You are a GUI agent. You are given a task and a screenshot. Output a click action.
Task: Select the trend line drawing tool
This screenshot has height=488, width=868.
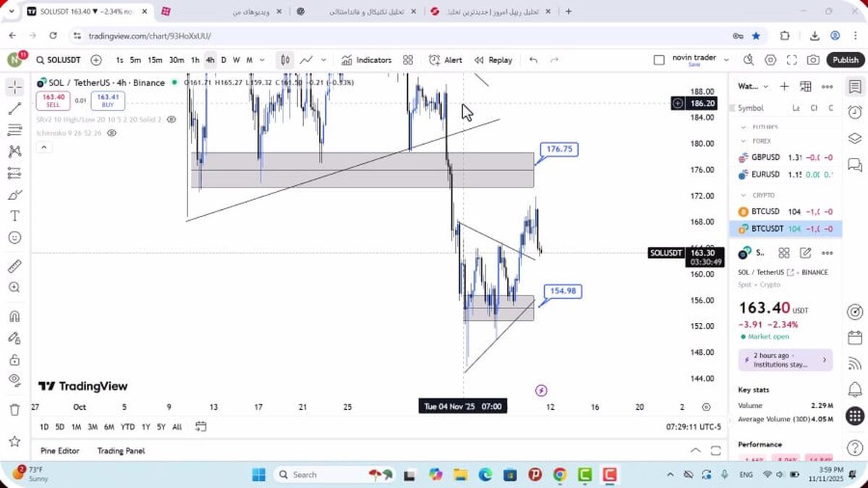coord(14,109)
